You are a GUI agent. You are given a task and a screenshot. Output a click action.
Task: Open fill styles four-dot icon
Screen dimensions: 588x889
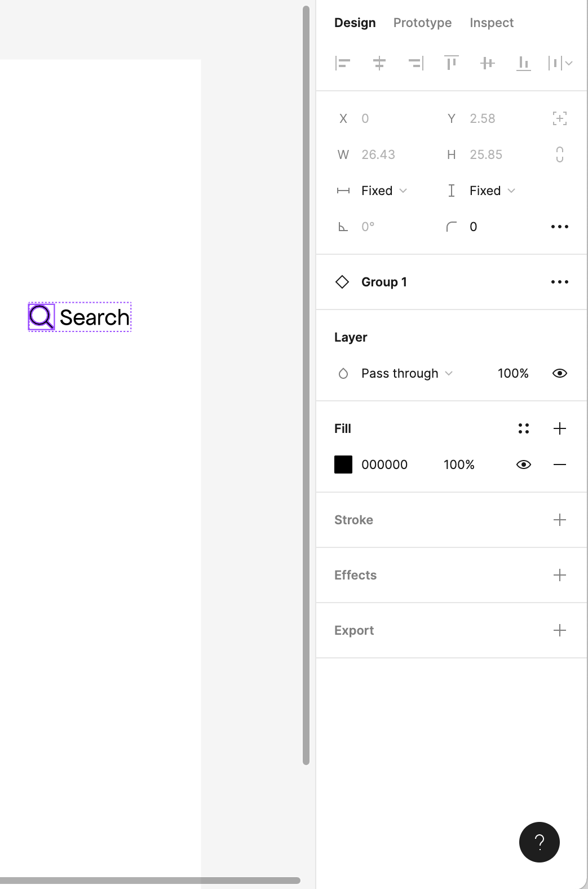click(524, 428)
